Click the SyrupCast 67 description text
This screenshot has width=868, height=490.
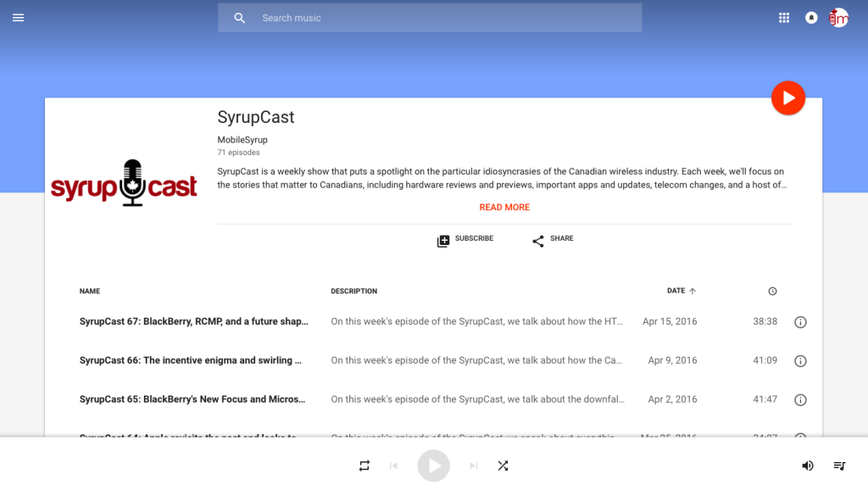tap(476, 321)
